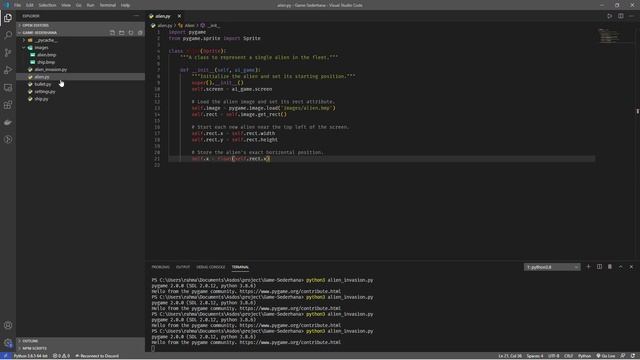Open alien_invasion.py in the explorer
Viewport: 640px width, 360px height.
[x=51, y=69]
